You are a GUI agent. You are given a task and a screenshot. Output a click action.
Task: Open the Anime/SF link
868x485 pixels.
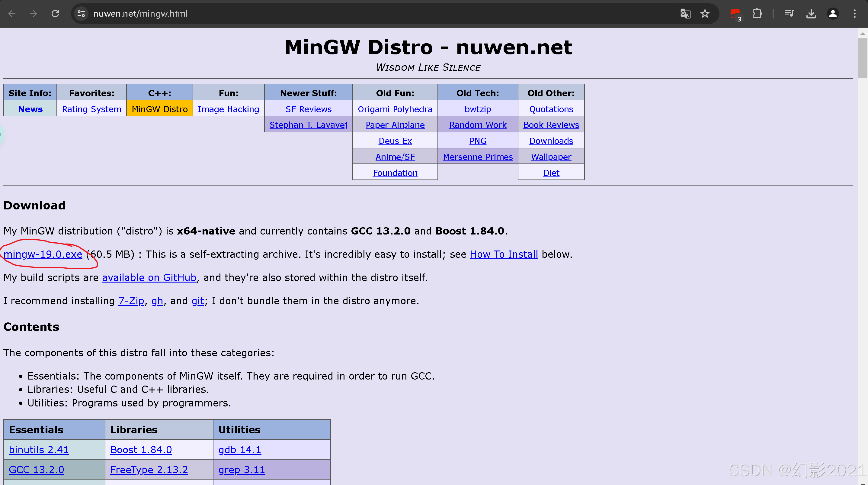coord(395,157)
